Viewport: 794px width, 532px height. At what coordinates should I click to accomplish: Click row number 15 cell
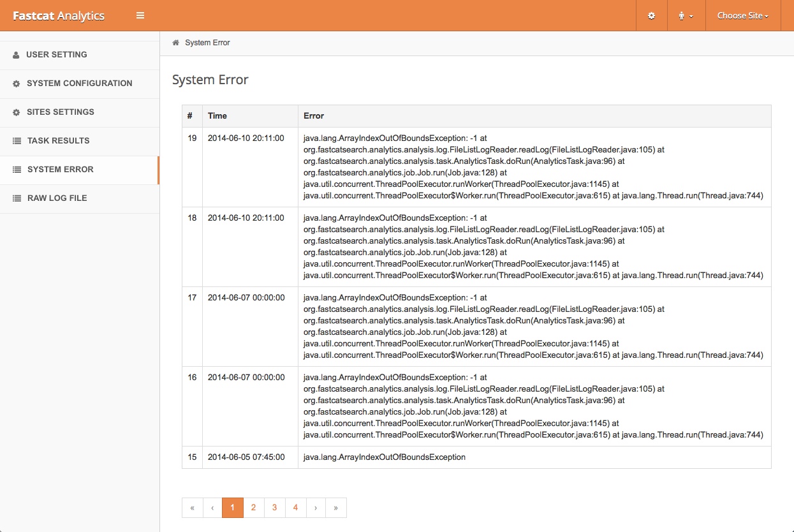coord(192,457)
